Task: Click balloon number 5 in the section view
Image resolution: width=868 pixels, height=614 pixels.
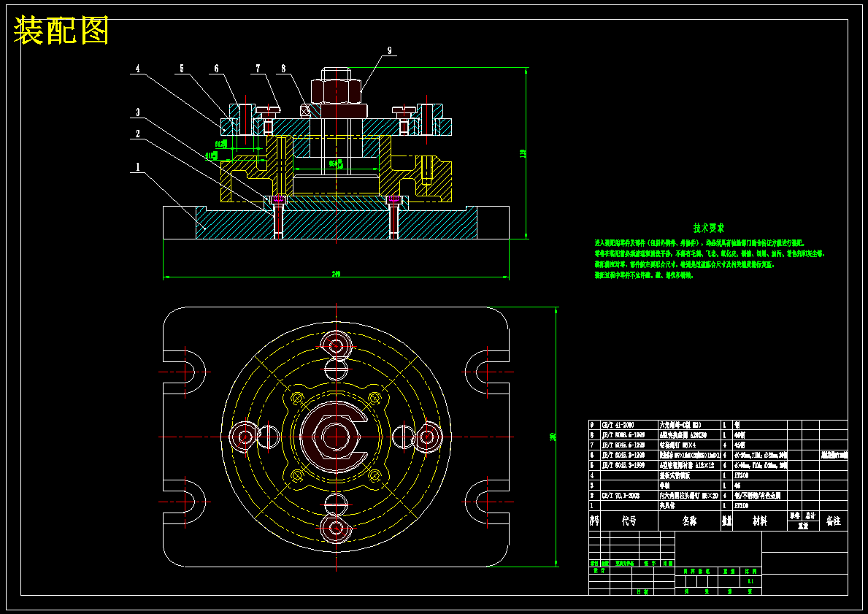Action: coord(182,69)
